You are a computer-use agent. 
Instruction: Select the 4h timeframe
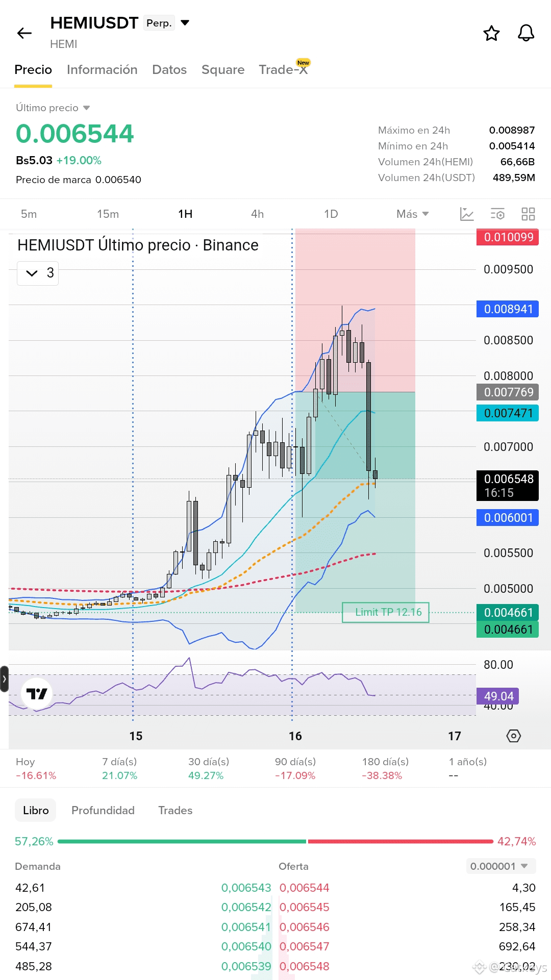point(258,214)
